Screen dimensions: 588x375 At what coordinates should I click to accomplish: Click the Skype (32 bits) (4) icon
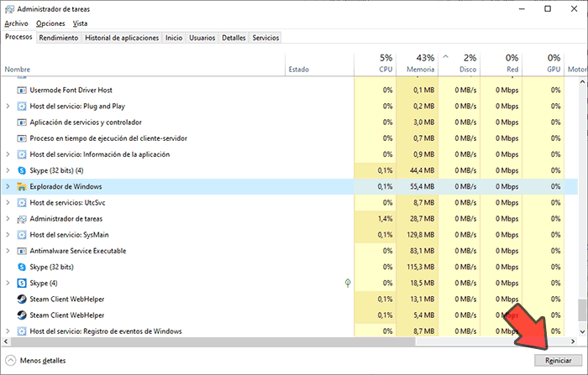click(x=21, y=170)
